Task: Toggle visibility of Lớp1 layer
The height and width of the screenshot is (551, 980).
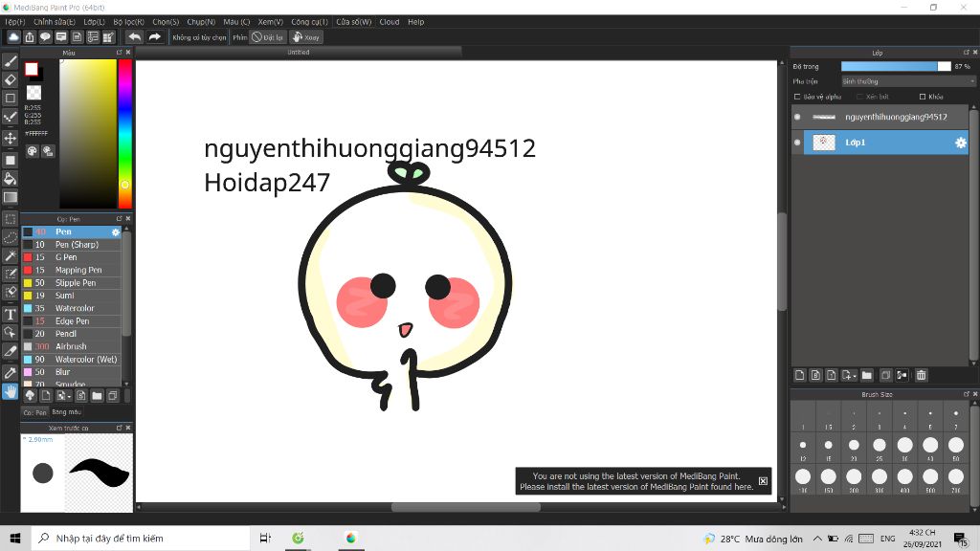Action: point(797,143)
